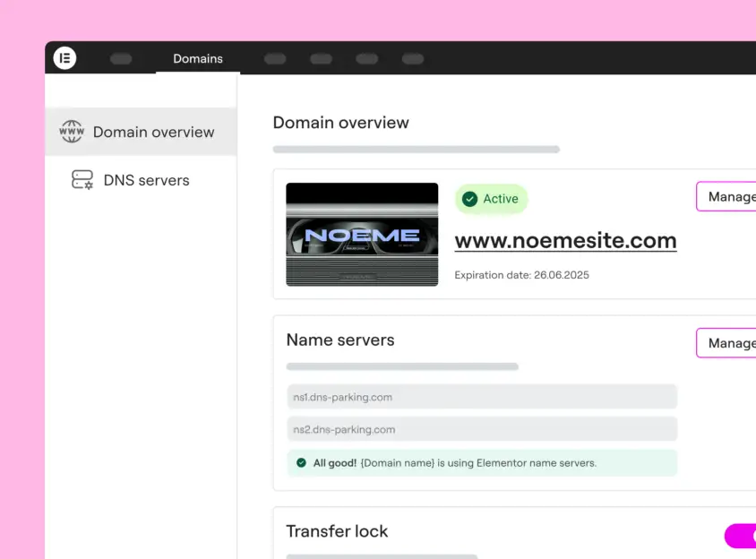Click the green check beside 'All good!'
This screenshot has height=559, width=756.
[x=301, y=463]
